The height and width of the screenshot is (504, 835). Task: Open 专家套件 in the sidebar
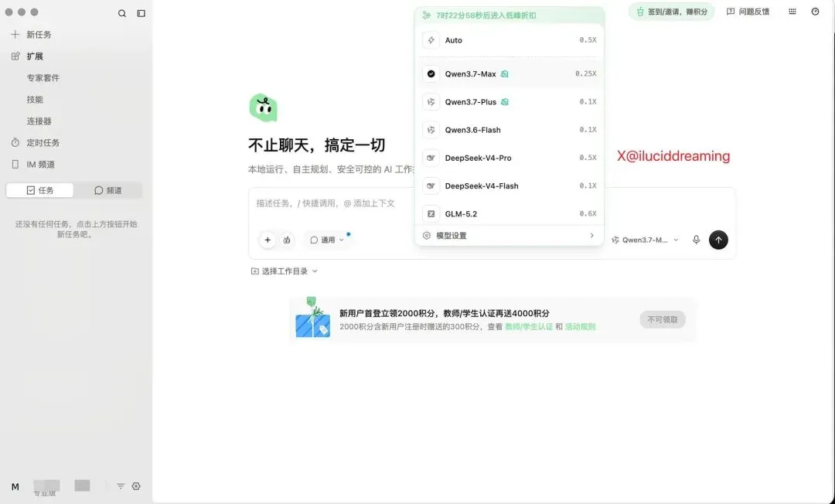point(43,78)
